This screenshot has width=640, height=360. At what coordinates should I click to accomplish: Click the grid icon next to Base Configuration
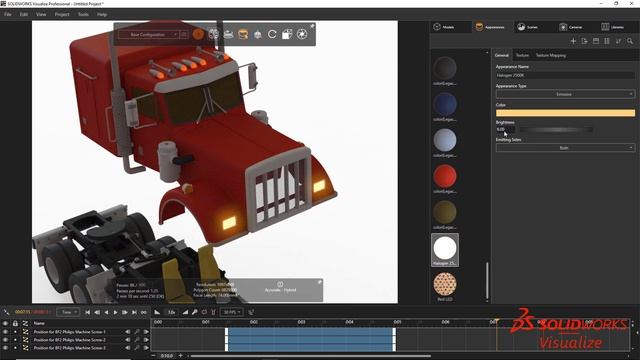tap(184, 35)
